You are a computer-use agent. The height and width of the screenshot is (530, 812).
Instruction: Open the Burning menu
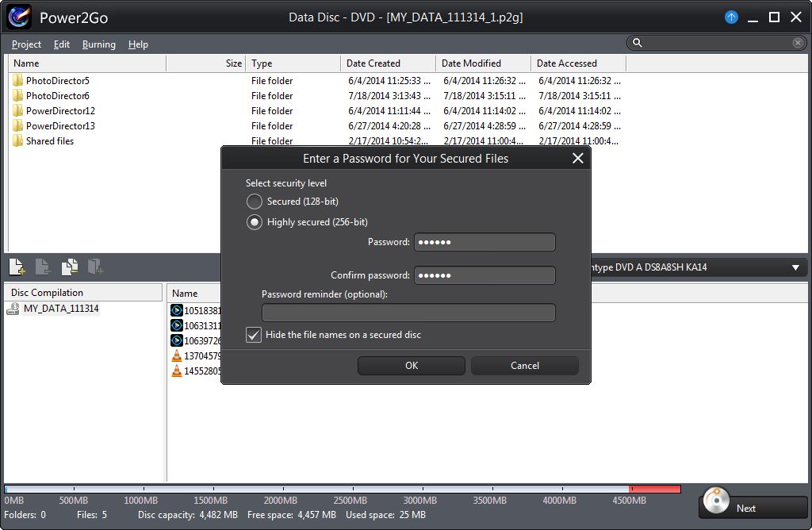(x=98, y=44)
